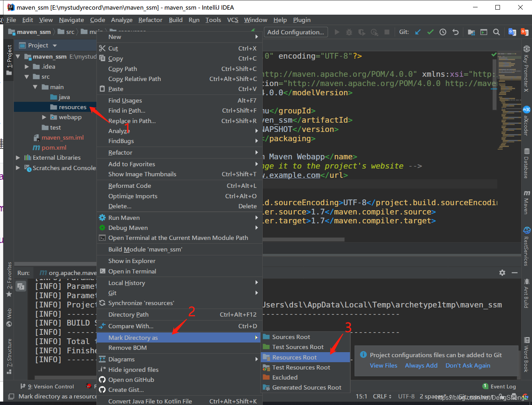Open the New submenu
The height and width of the screenshot is (405, 532).
tap(179, 37)
